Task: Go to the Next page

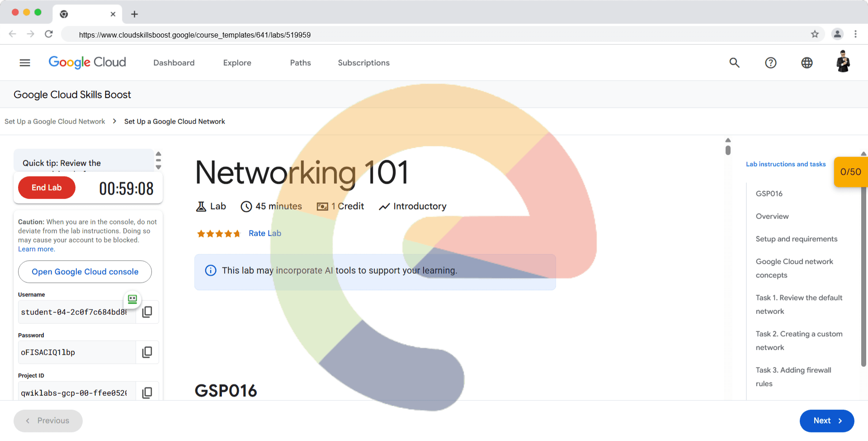Action: (826, 421)
